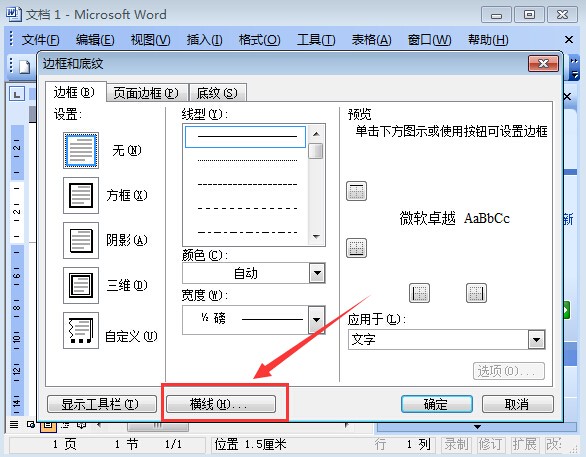Select the dotted line style in list
This screenshot has height=457, width=586.
(x=247, y=161)
